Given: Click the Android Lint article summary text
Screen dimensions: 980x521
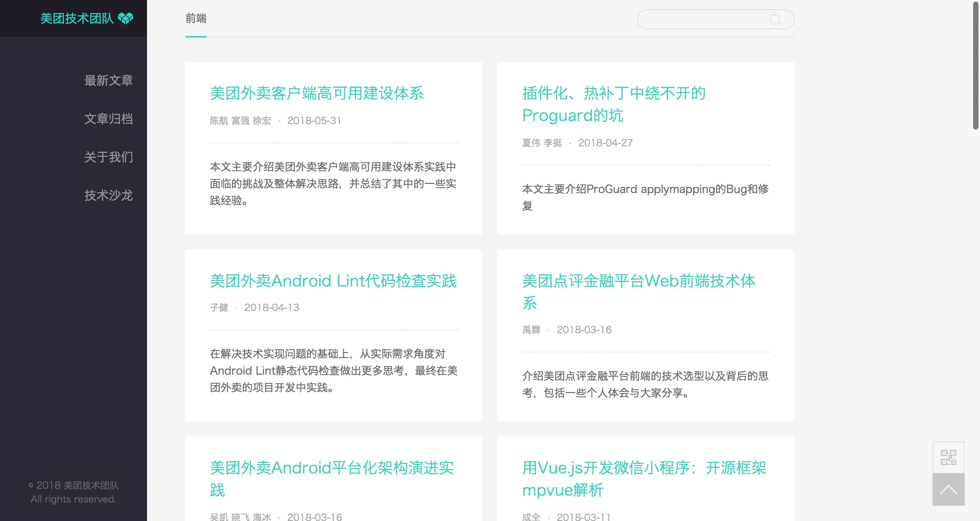Looking at the screenshot, I should point(333,370).
